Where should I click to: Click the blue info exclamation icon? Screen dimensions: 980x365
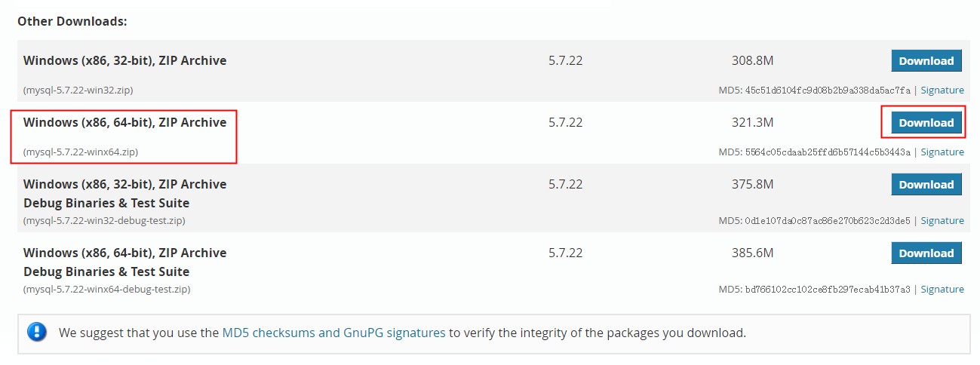pyautogui.click(x=36, y=332)
